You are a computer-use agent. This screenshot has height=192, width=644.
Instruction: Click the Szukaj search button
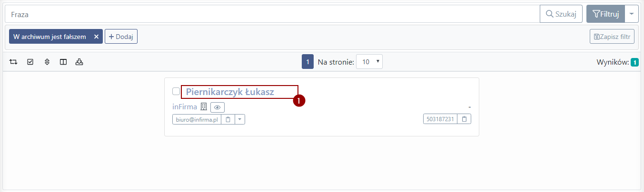pos(561,14)
